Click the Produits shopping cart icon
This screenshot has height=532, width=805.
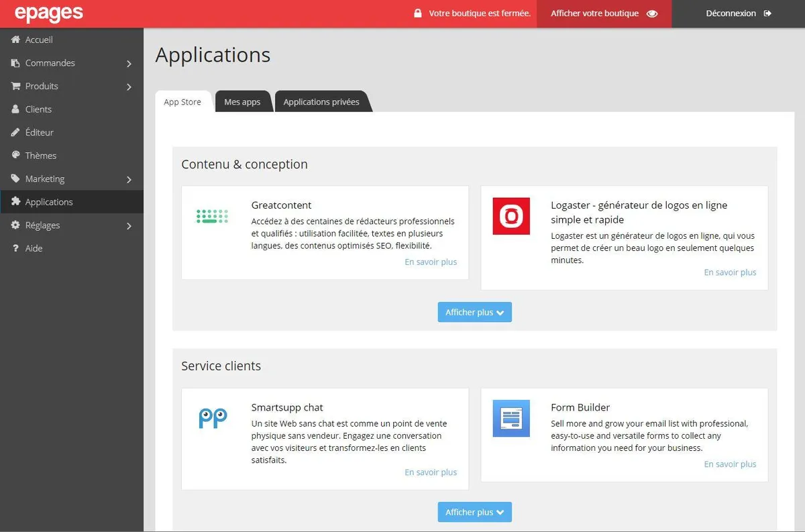pos(15,86)
